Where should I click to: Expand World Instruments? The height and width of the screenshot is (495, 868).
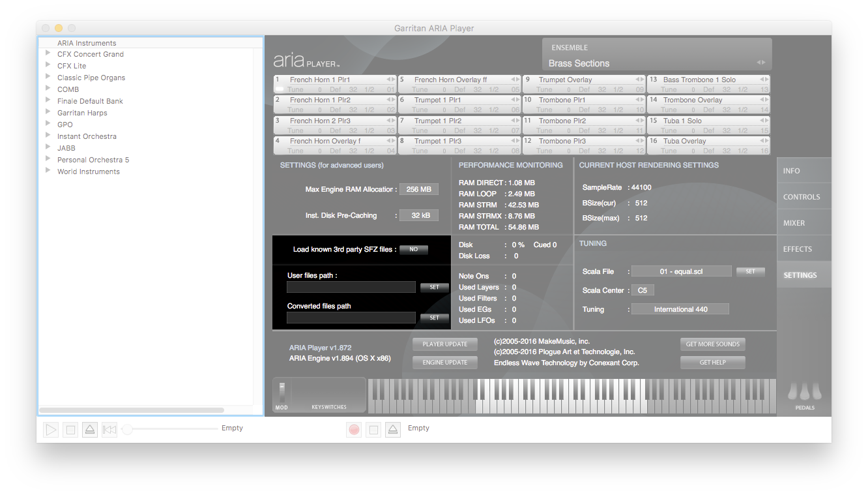pyautogui.click(x=48, y=172)
